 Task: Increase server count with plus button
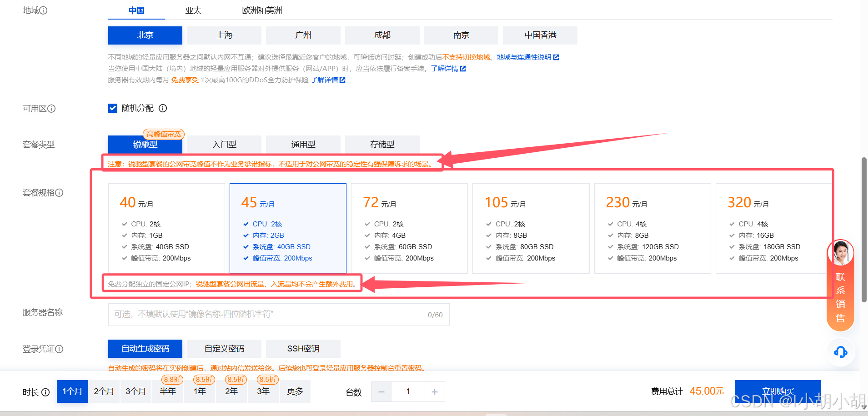point(435,392)
